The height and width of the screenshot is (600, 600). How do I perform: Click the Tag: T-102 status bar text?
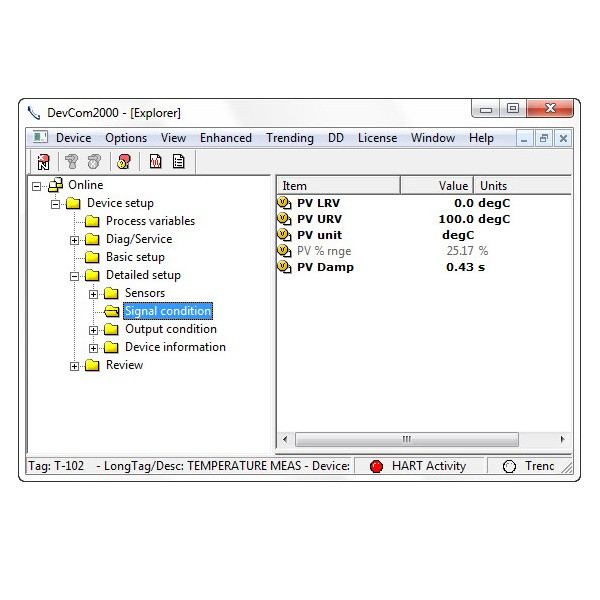(56, 466)
